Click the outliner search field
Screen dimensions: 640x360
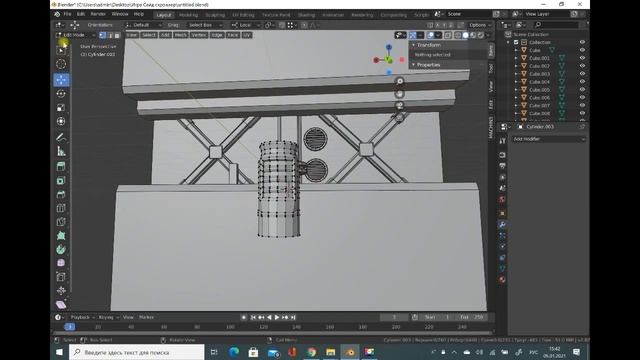(557, 25)
